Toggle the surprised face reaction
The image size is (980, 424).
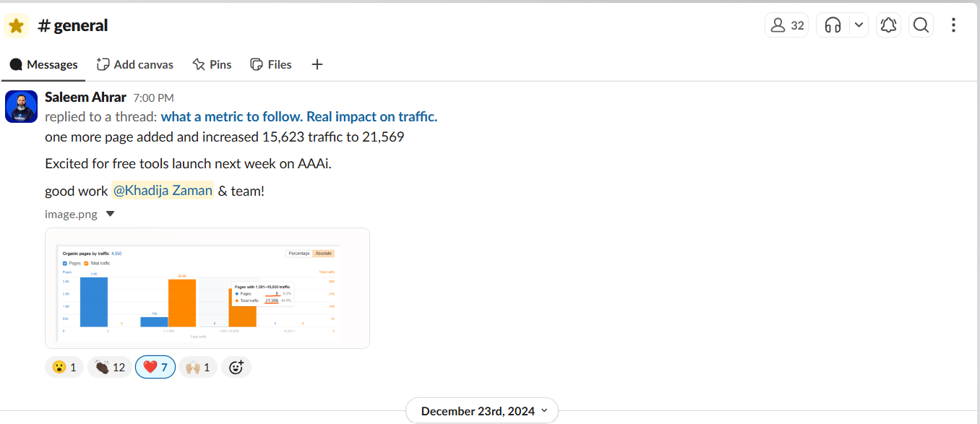64,367
